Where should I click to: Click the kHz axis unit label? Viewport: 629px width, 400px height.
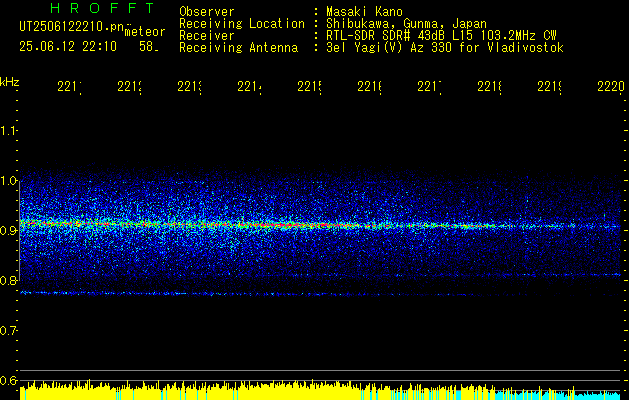tap(10, 82)
